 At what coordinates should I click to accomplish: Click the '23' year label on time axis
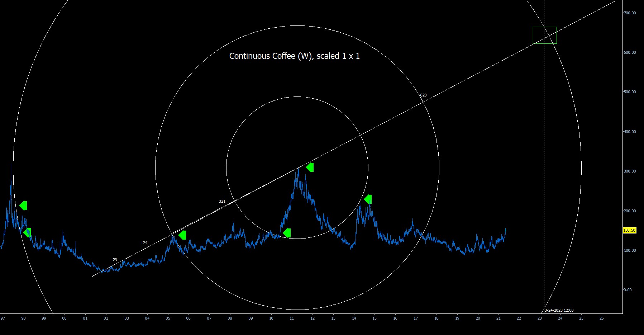pyautogui.click(x=540, y=318)
